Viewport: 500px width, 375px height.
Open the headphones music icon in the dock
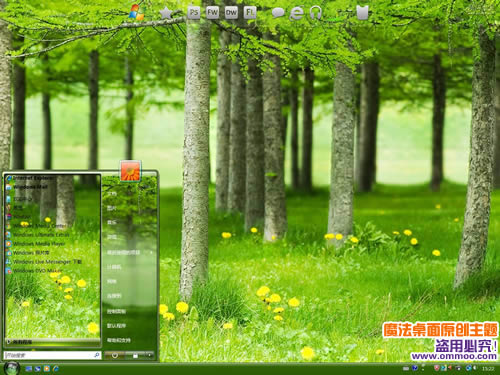pos(315,13)
